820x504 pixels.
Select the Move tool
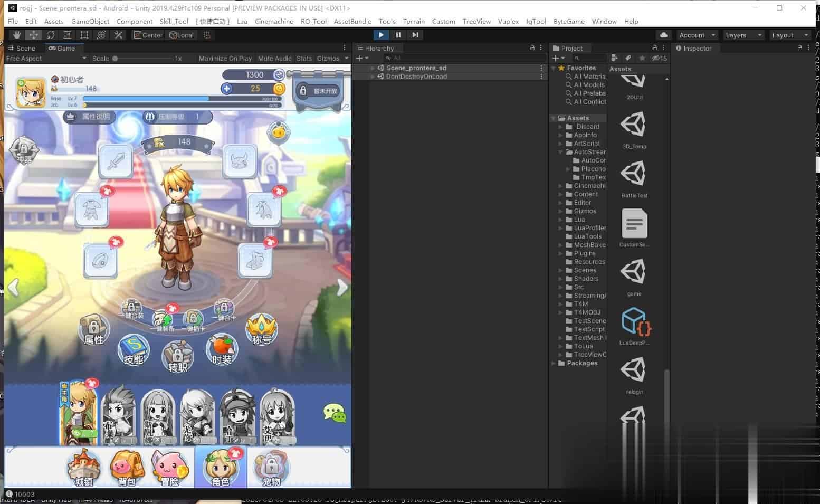click(x=34, y=35)
